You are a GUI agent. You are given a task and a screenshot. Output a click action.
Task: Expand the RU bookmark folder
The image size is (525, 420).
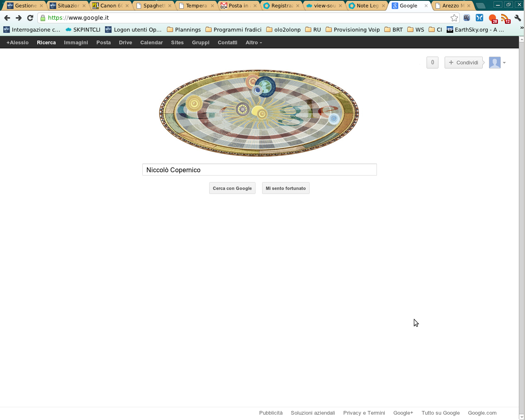pos(313,30)
